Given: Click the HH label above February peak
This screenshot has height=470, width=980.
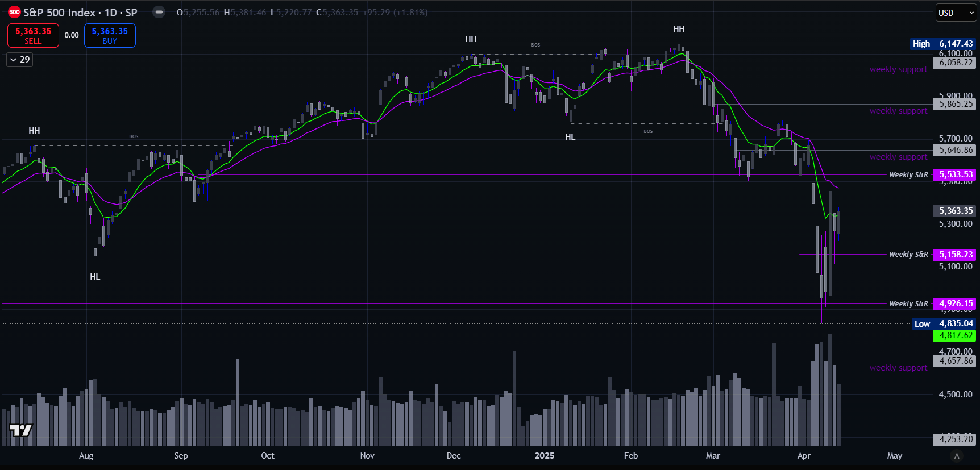Looking at the screenshot, I should tap(679, 29).
